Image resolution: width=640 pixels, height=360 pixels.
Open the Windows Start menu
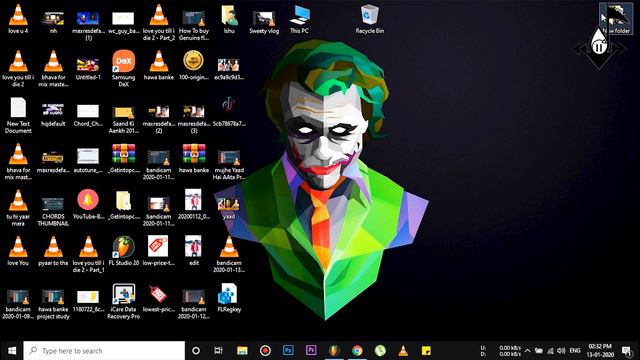point(11,351)
